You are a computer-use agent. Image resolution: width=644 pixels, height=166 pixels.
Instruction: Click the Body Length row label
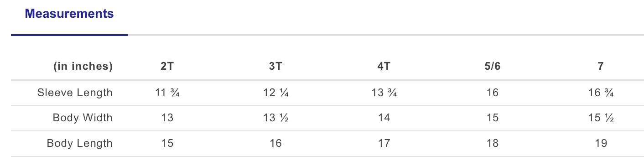tap(80, 143)
